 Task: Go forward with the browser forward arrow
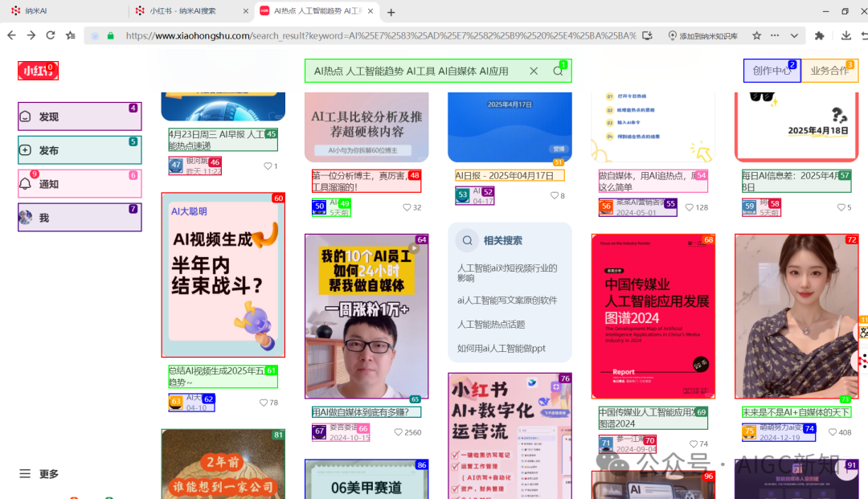tap(31, 35)
